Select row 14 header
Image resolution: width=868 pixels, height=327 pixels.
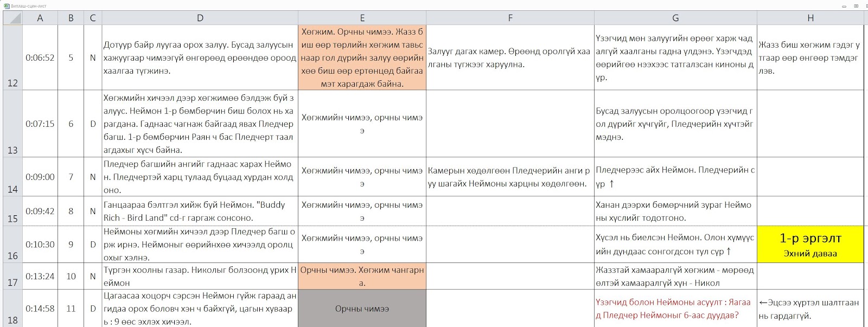[12, 177]
